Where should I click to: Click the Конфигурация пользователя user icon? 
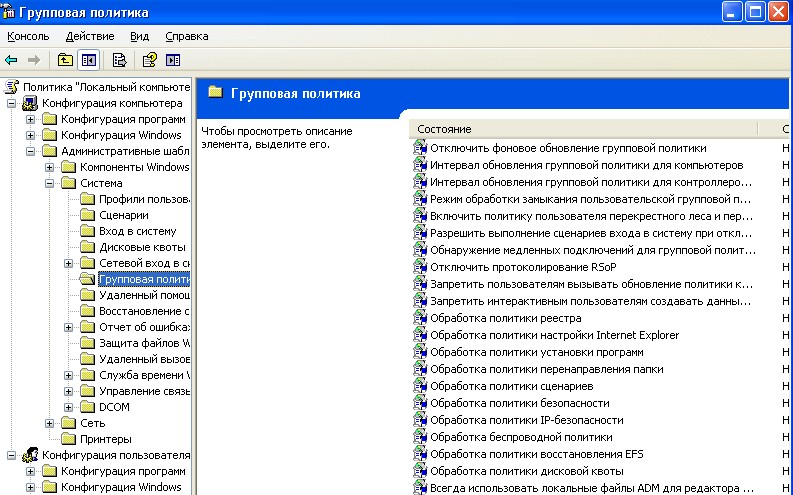click(30, 455)
